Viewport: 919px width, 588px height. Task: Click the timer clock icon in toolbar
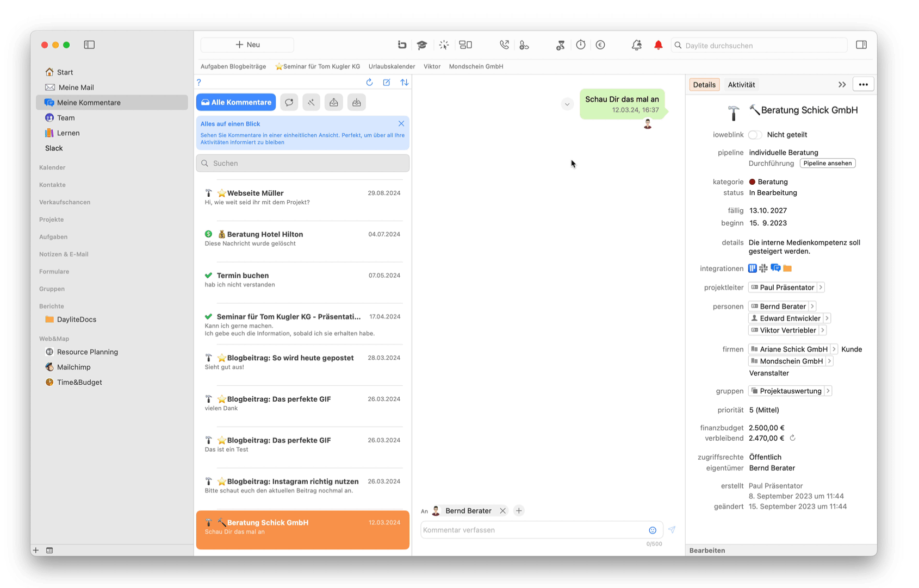[581, 45]
